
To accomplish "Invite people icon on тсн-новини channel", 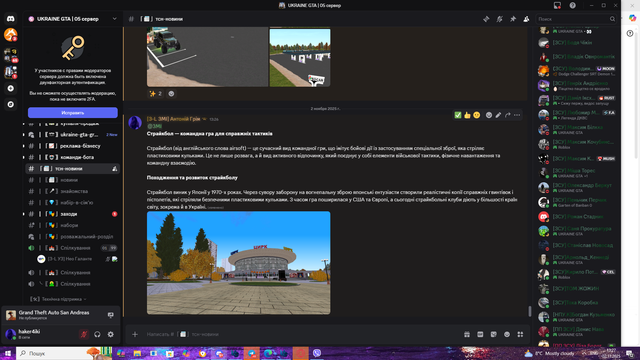I will click(x=115, y=169).
